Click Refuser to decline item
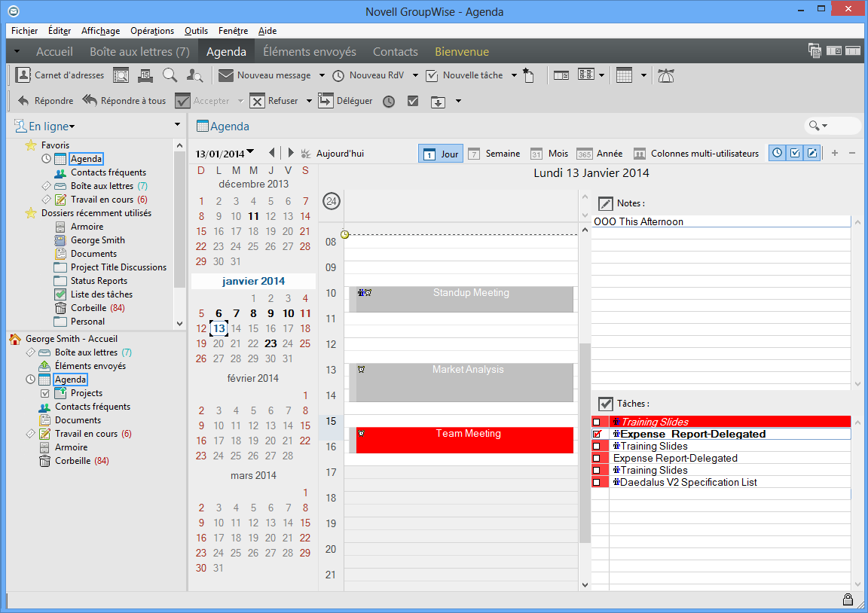Viewport: 868px width, 613px height. click(274, 101)
